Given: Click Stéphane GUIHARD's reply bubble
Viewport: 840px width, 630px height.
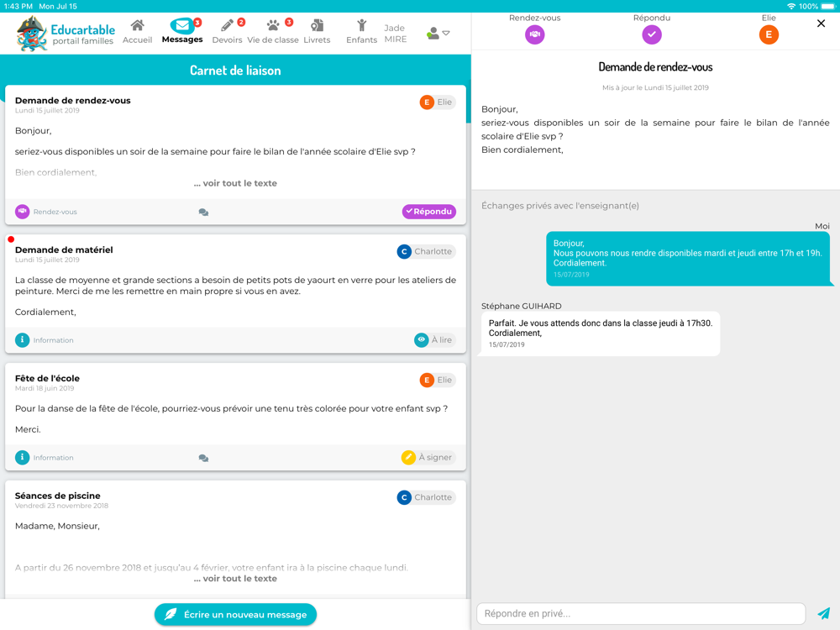Looking at the screenshot, I should pyautogui.click(x=600, y=333).
